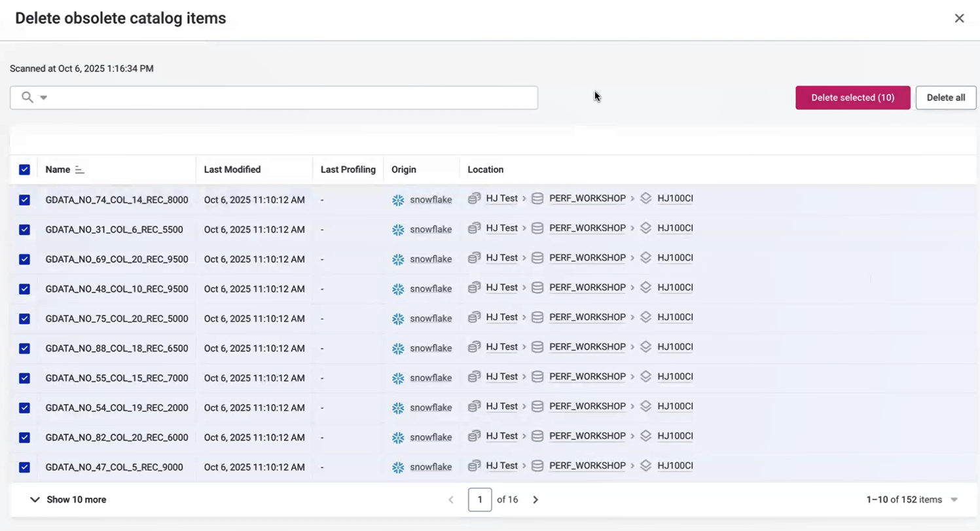Open the items-per-page dropdown next to 152 items

tap(954, 500)
